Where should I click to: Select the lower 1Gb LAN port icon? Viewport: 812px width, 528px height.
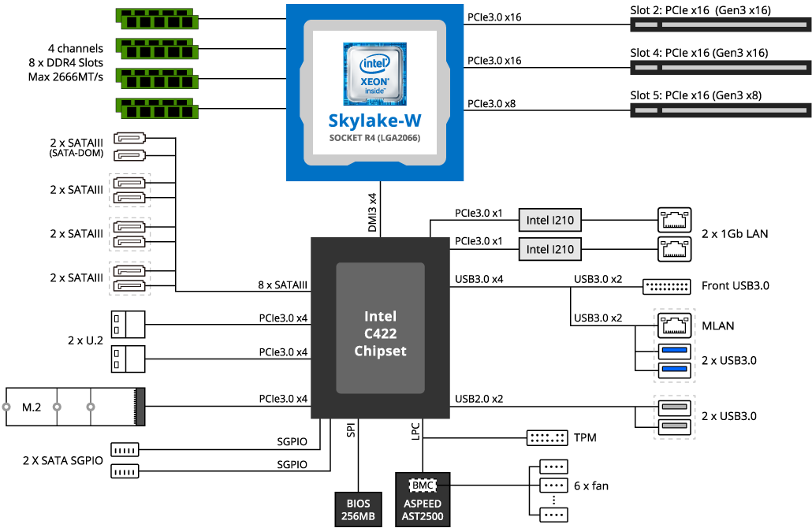coord(674,249)
